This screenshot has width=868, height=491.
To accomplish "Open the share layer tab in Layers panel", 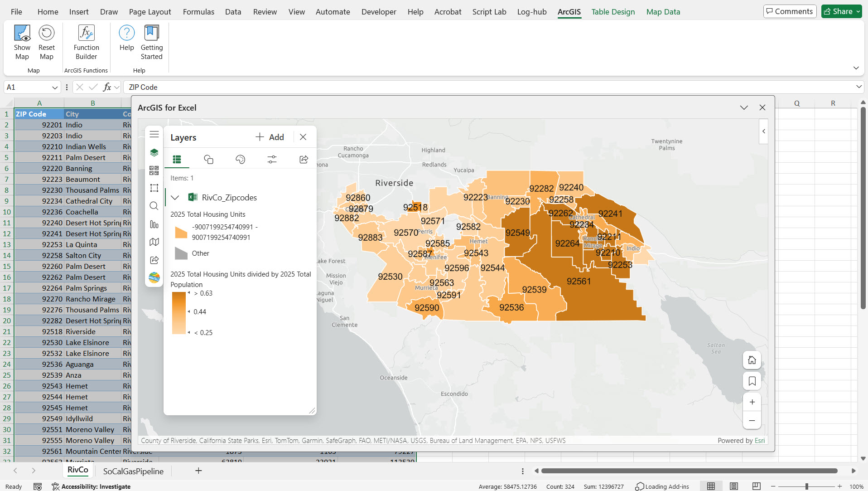I will click(x=304, y=159).
